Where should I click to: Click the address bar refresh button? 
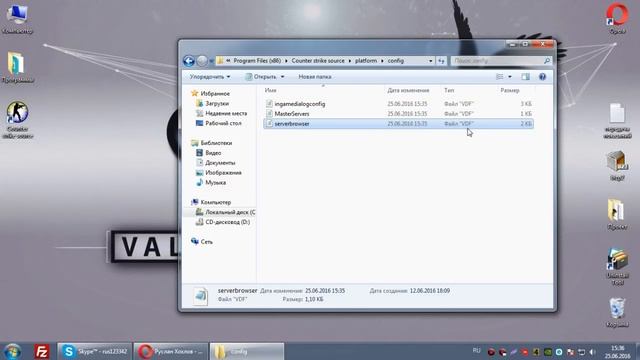441,61
